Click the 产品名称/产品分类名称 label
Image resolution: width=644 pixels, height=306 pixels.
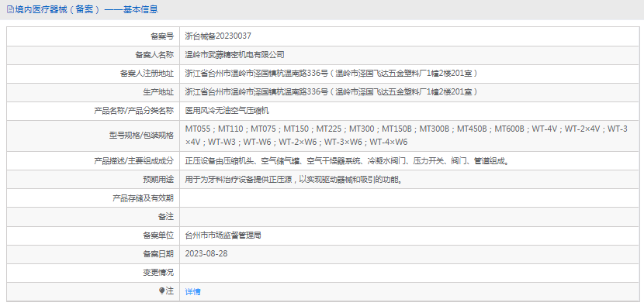pyautogui.click(x=134, y=110)
